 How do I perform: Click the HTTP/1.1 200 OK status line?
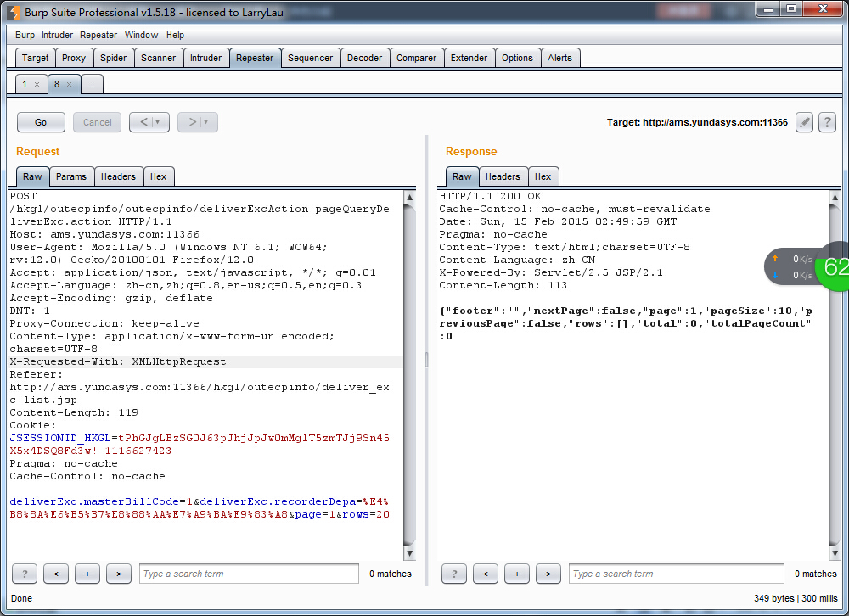click(490, 196)
